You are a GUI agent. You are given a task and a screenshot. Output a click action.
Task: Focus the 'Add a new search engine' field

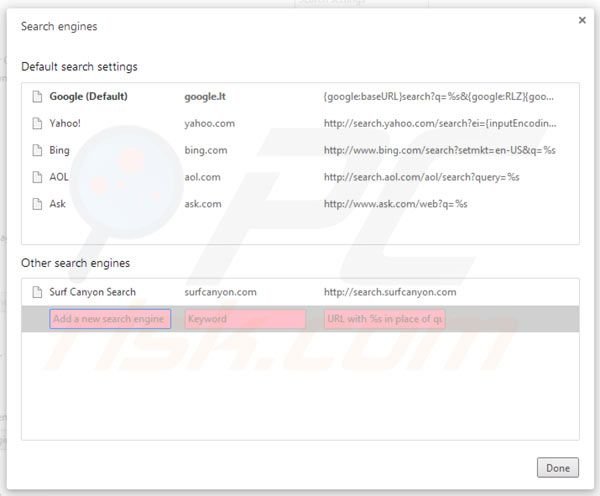point(110,319)
